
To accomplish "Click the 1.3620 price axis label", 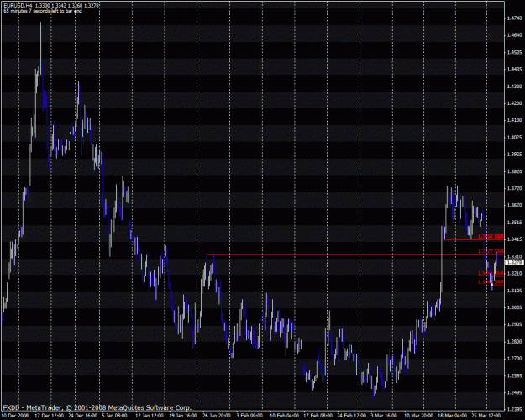I will tap(515, 205).
